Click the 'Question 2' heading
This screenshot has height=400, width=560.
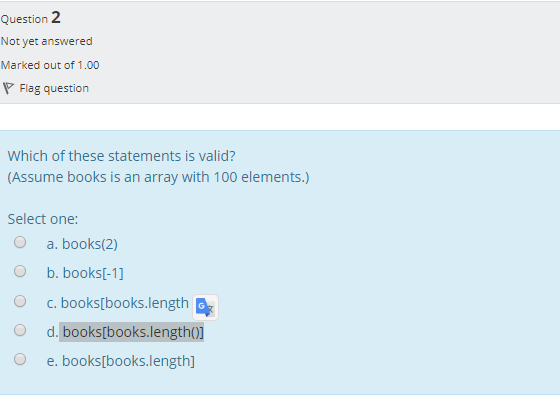click(x=31, y=18)
